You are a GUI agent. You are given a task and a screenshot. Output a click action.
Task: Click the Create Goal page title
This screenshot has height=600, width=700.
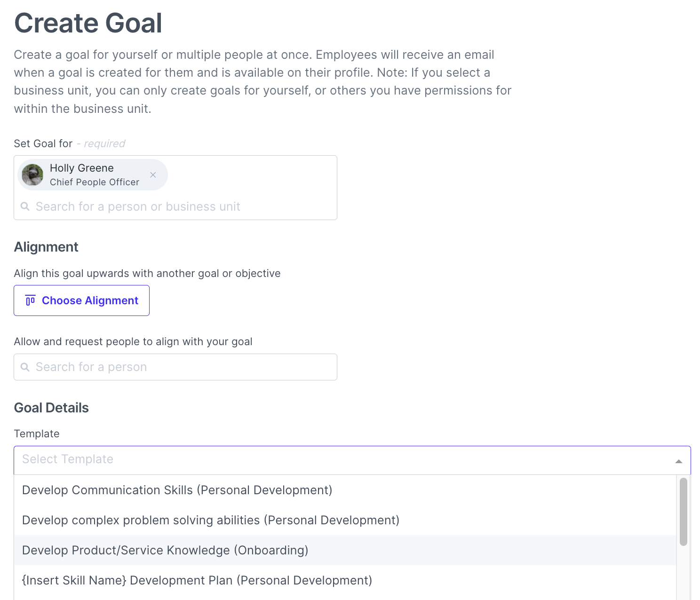click(x=88, y=23)
